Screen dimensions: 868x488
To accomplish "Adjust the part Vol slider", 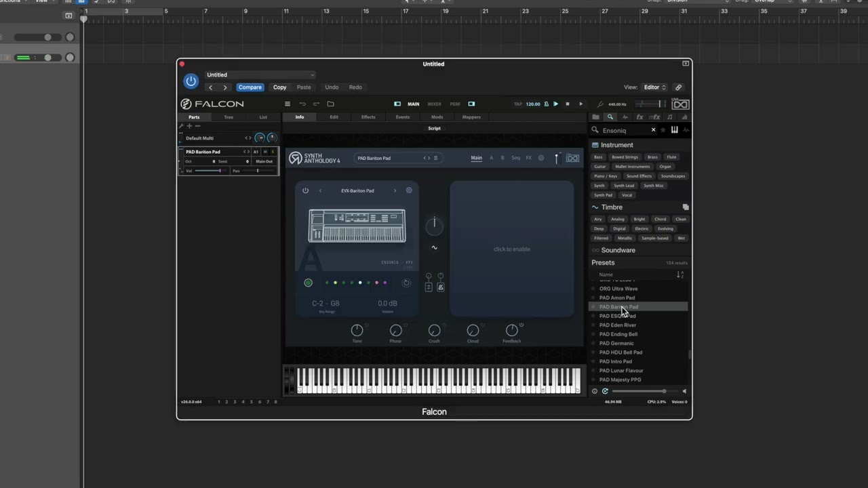I will (212, 171).
